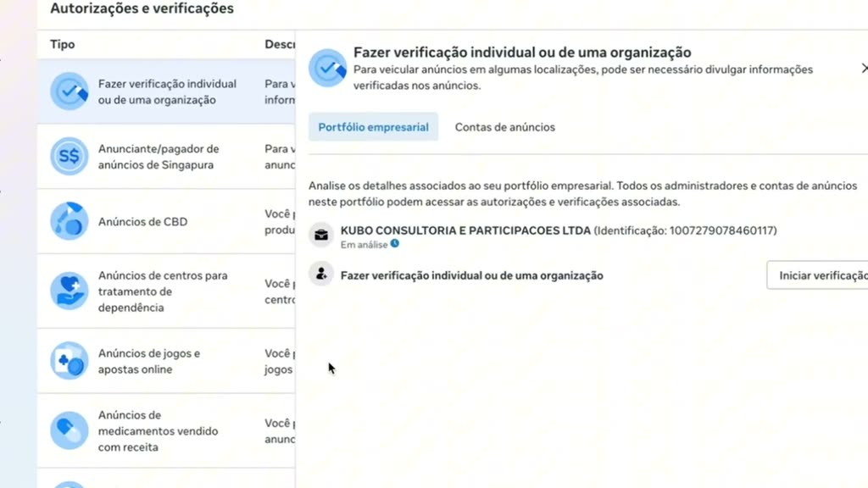Click the KUBO CONSULTORIA E PARTICIPACOES LTDA name
The image size is (868, 488).
(465, 230)
